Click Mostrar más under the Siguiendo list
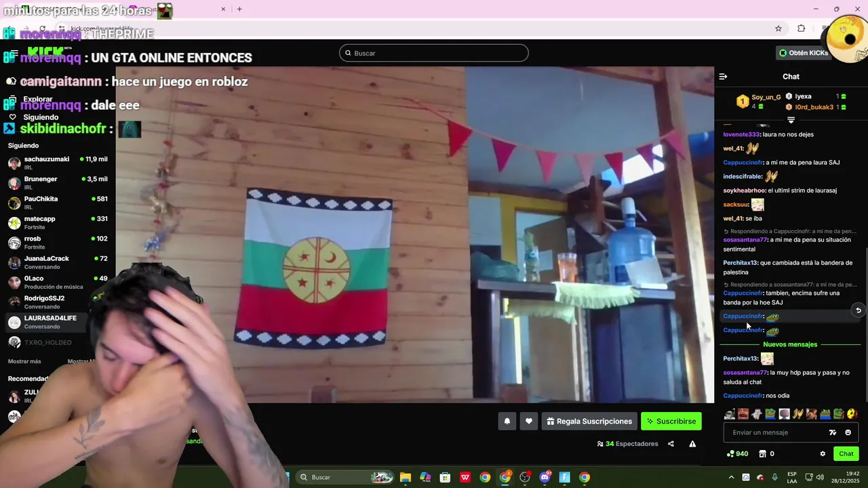This screenshot has height=488, width=868. pos(24,361)
